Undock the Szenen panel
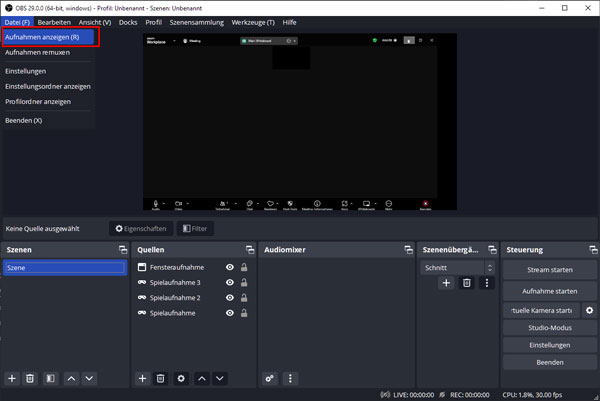The image size is (600, 401). pos(123,250)
